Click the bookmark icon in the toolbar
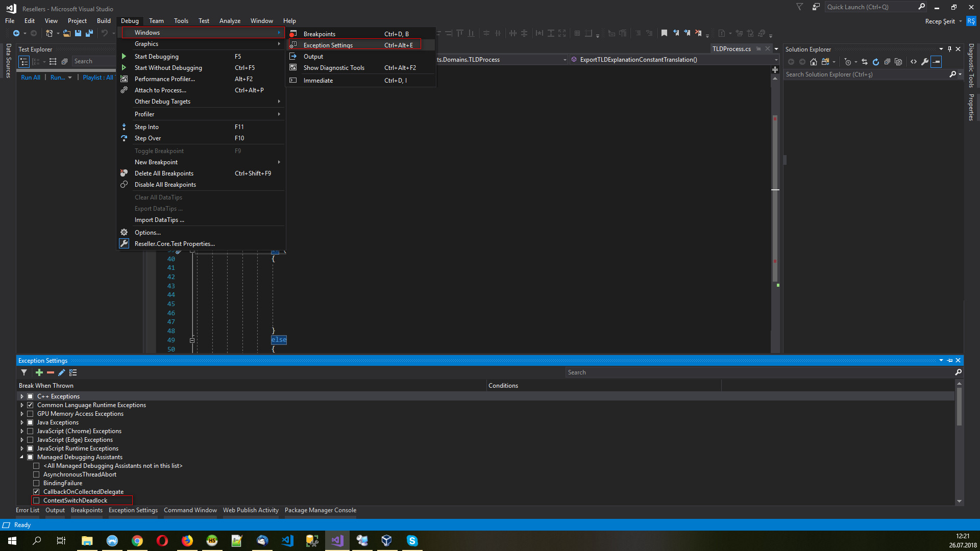980x551 pixels. click(664, 34)
